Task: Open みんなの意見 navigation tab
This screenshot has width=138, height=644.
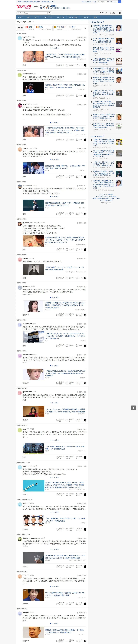Action: [x=73, y=17]
